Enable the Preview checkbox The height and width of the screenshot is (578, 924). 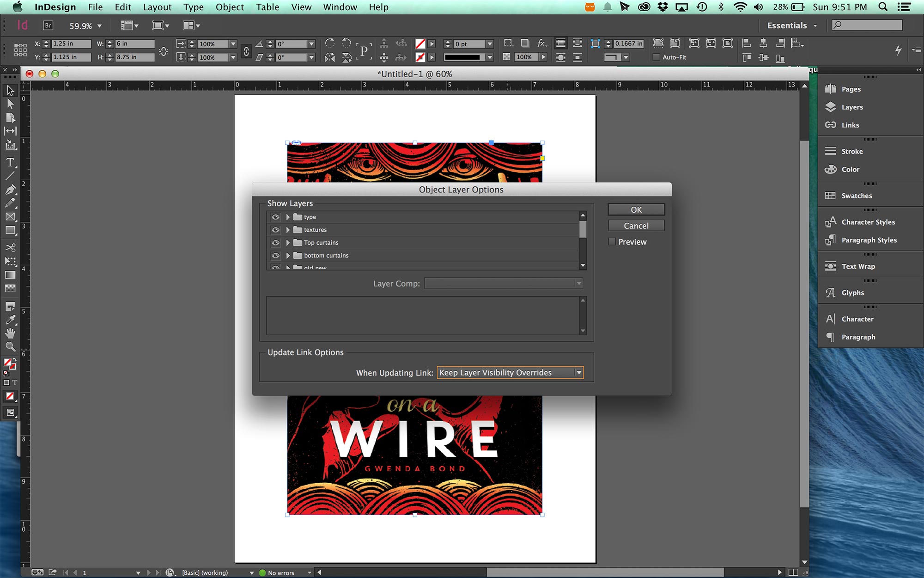coord(612,241)
